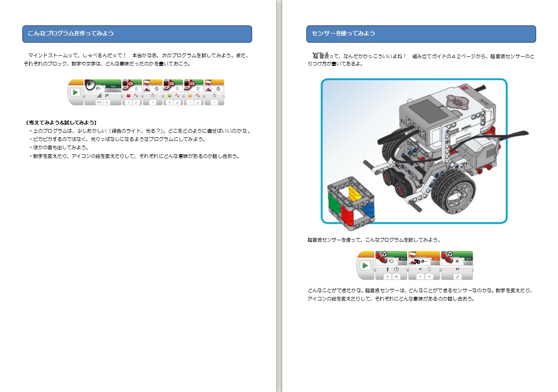This screenshot has width=558, height=392.
Task: Click the orange port 4 label on the wait block
Action: pyautogui.click(x=436, y=259)
